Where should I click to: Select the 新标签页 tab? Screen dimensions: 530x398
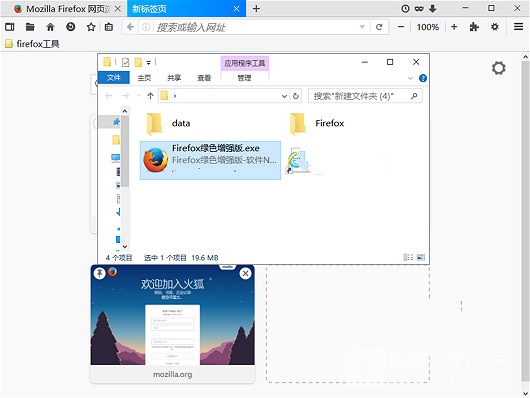(187, 8)
